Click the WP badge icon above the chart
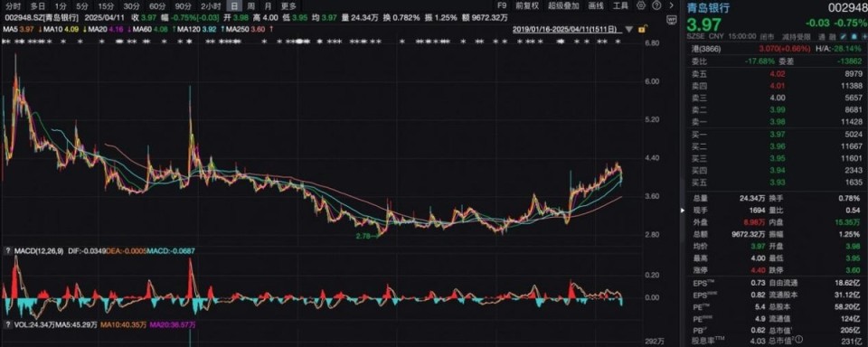Viewport: 868px width, 347px height. click(672, 18)
